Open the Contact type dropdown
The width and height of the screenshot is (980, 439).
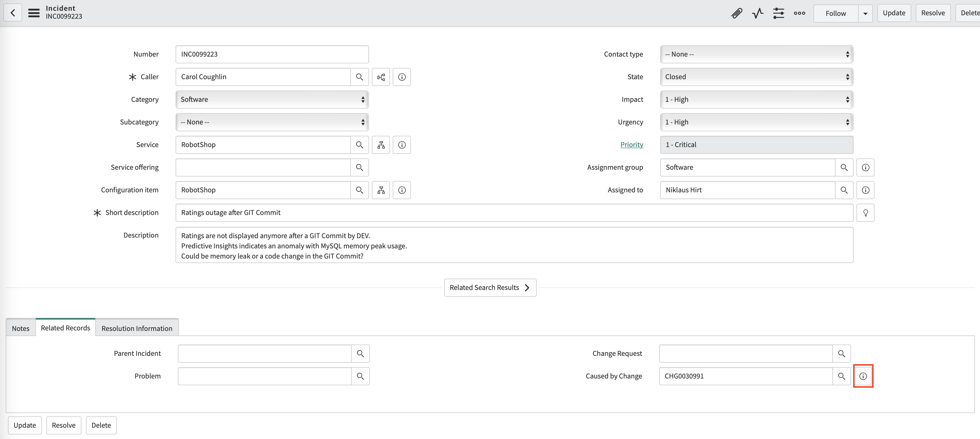[x=756, y=54]
